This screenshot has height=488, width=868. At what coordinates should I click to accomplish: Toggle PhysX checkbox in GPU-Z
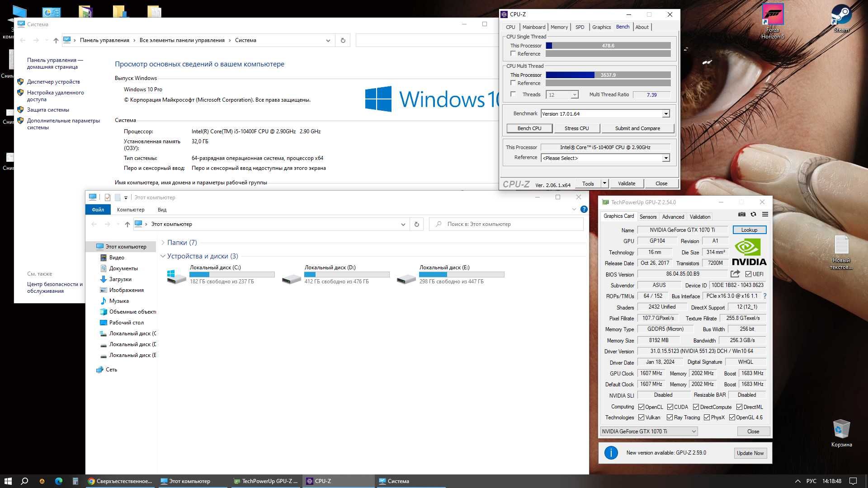[x=707, y=417]
